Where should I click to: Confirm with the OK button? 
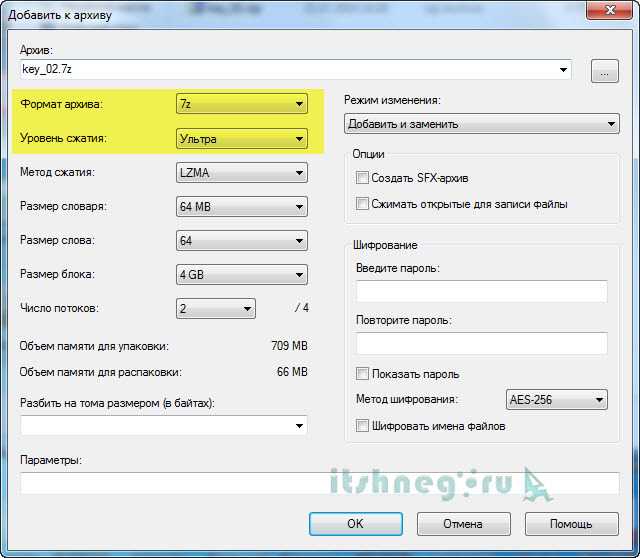click(x=356, y=524)
